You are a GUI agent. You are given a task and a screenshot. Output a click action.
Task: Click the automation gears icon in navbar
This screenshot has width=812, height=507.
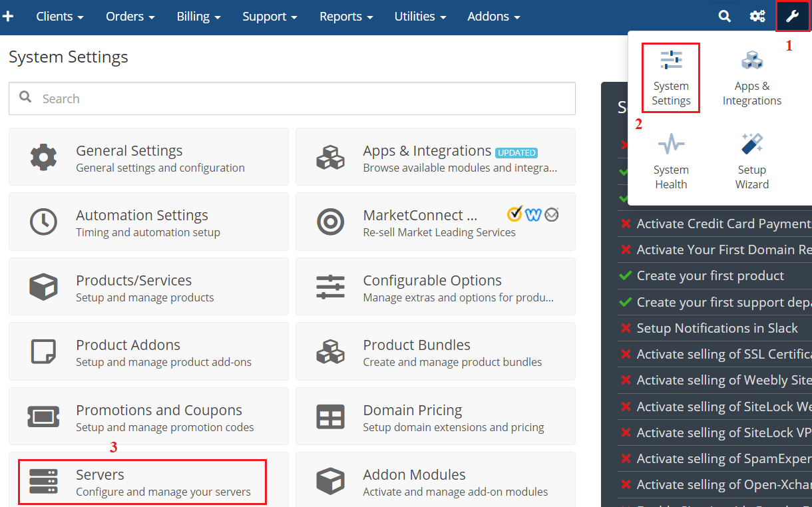[x=757, y=17]
